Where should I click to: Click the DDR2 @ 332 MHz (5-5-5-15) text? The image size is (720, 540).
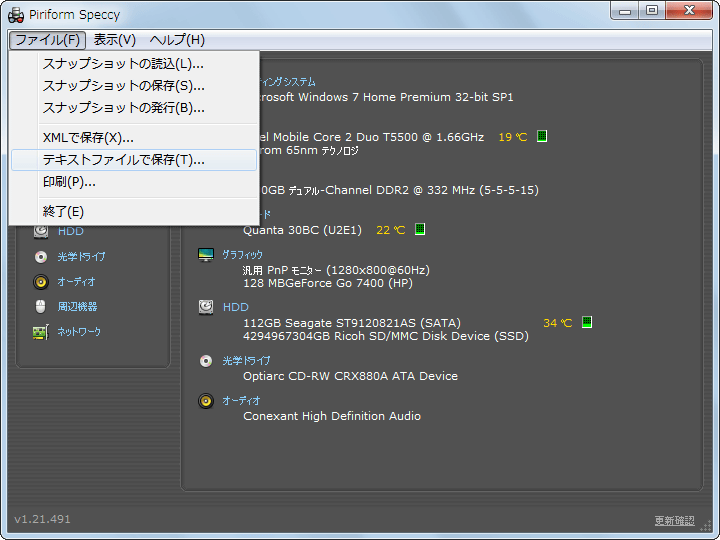(457, 190)
